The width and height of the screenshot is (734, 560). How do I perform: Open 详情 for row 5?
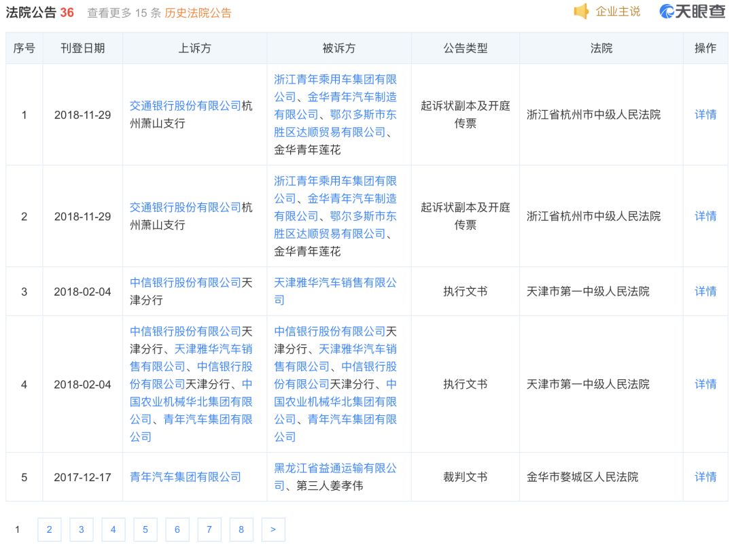click(705, 476)
